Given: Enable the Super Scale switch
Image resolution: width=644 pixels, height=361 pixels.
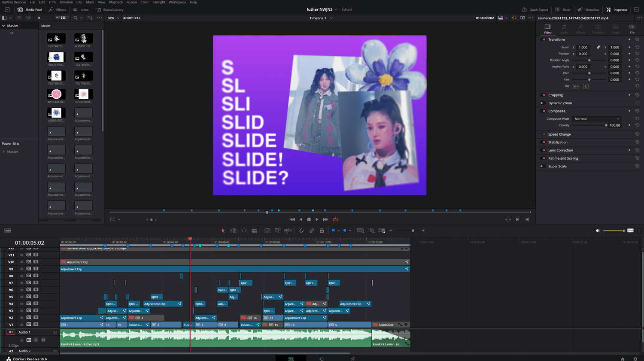Looking at the screenshot, I should (x=542, y=166).
